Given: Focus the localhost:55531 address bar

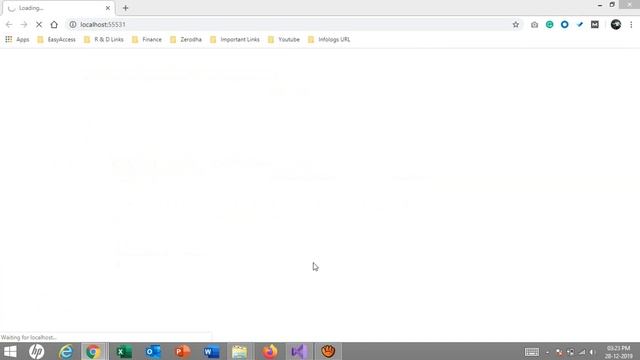Looking at the screenshot, I should point(294,24).
